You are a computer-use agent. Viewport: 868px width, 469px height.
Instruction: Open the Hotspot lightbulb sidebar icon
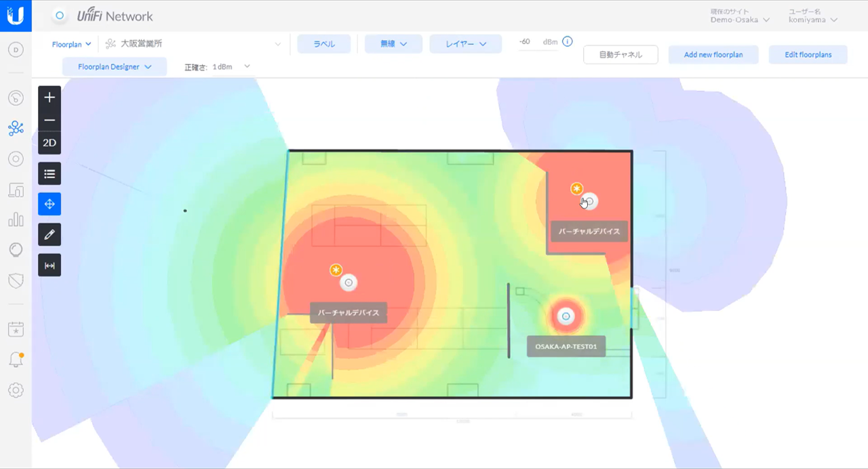pyautogui.click(x=16, y=250)
